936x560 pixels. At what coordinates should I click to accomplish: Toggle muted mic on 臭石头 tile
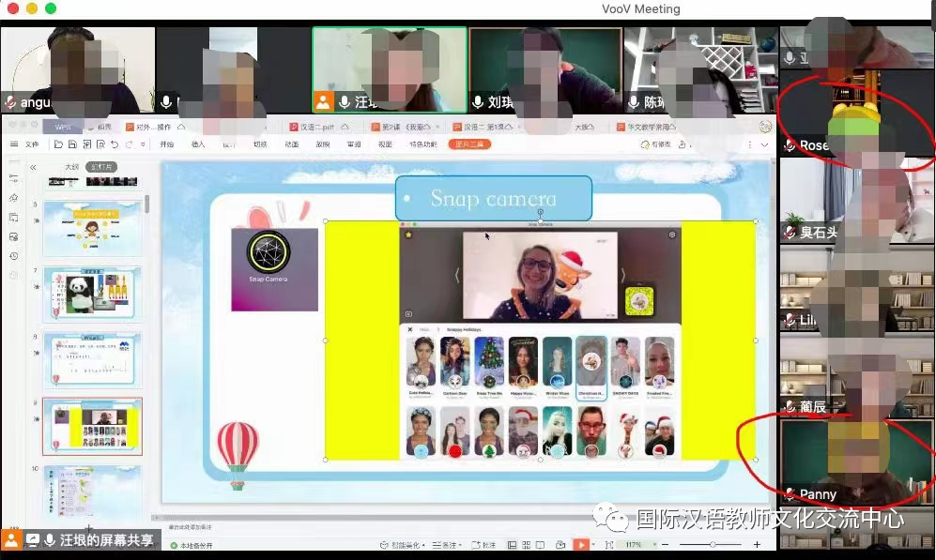[790, 232]
